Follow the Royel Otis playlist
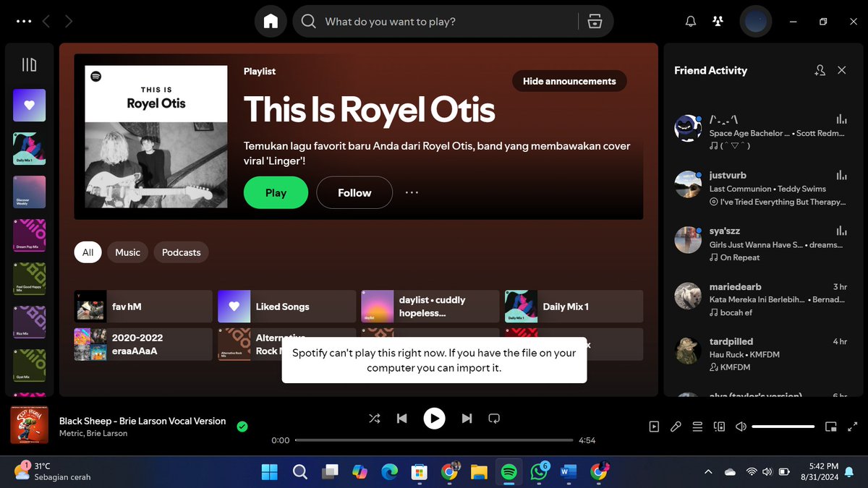Image resolution: width=868 pixels, height=488 pixels. click(354, 193)
